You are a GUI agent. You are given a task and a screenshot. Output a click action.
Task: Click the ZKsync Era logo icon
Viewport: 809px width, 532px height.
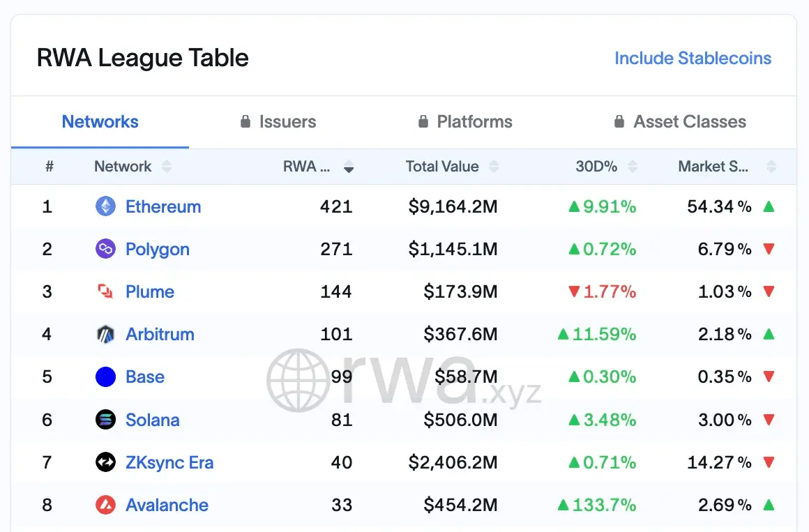coord(106,462)
